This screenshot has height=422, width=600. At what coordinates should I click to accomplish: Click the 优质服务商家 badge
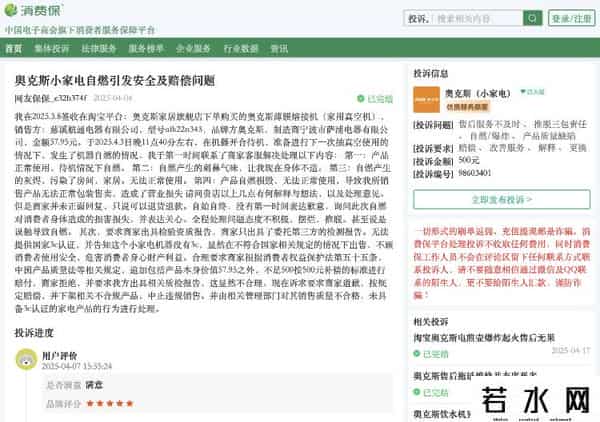(x=467, y=105)
